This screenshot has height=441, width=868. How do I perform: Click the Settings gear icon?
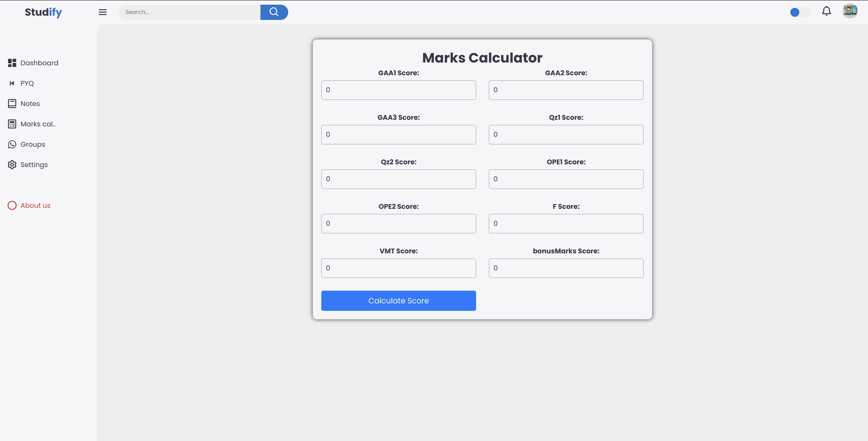tap(12, 165)
